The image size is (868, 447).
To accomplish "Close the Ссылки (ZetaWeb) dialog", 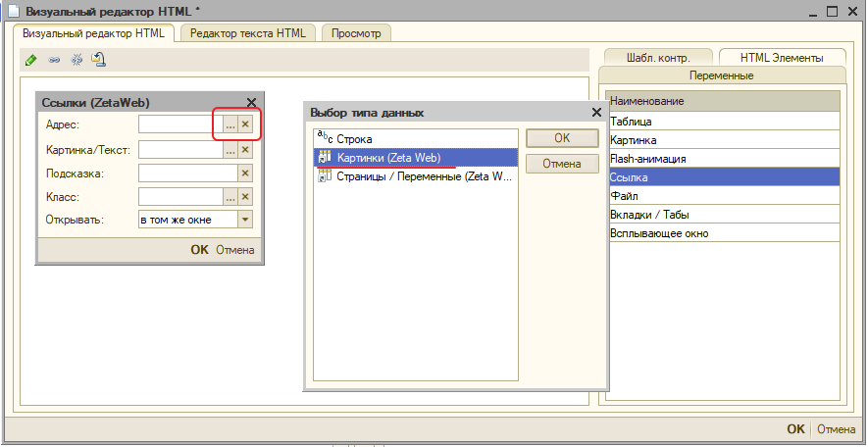I will pyautogui.click(x=251, y=102).
